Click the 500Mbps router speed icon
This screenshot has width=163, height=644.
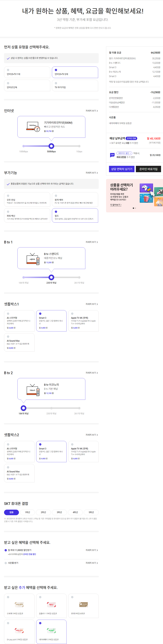click(x=33, y=126)
